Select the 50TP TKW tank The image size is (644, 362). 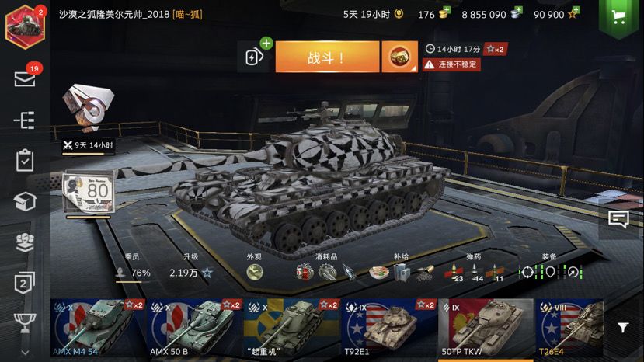click(x=486, y=328)
